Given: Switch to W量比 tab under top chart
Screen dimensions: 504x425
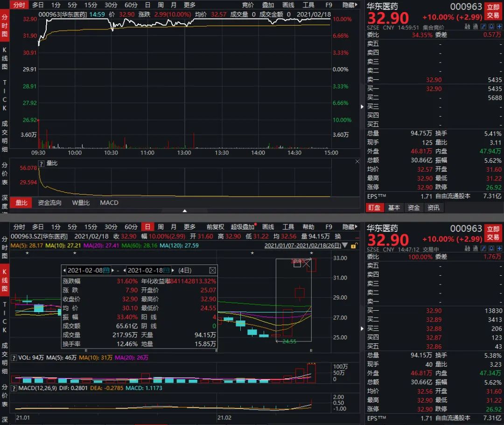Looking at the screenshot, I should click(81, 202).
